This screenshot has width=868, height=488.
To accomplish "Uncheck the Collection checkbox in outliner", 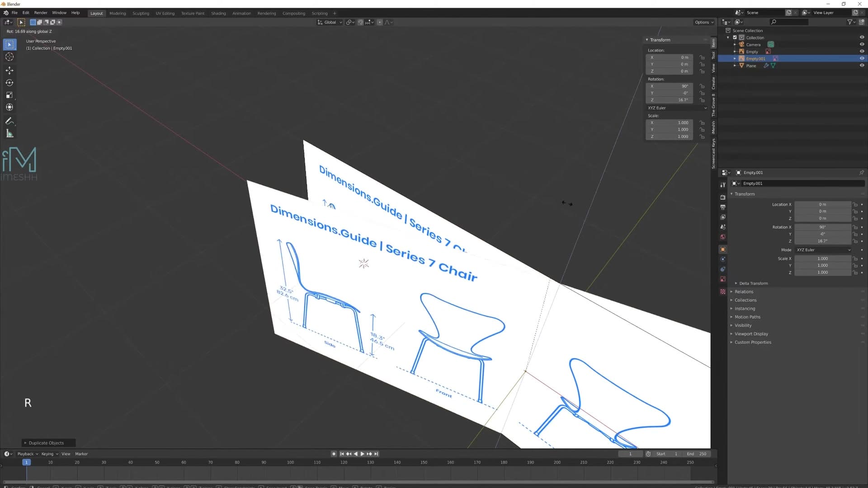I will [x=735, y=38].
